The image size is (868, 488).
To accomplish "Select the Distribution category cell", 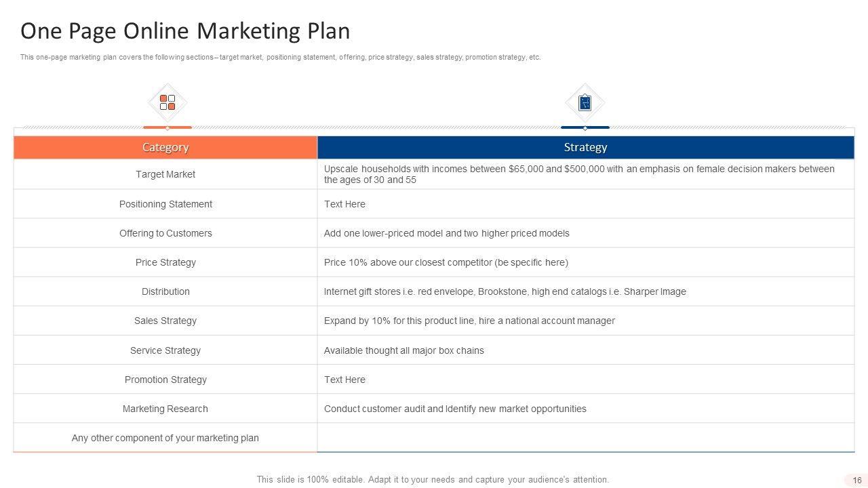I will 165,291.
